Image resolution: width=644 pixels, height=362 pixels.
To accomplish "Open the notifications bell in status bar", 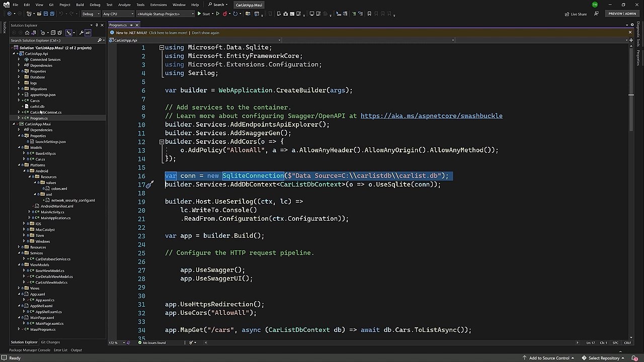I will 635,358.
